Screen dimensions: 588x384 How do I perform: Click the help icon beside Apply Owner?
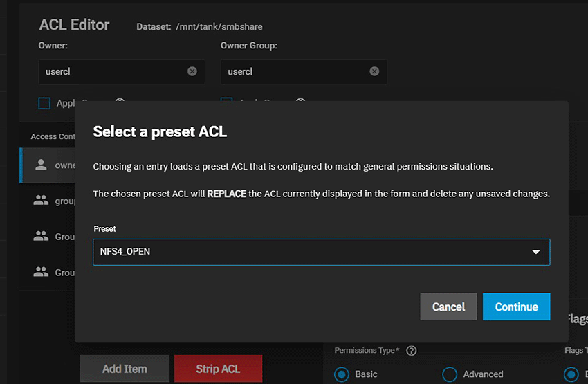point(119,102)
